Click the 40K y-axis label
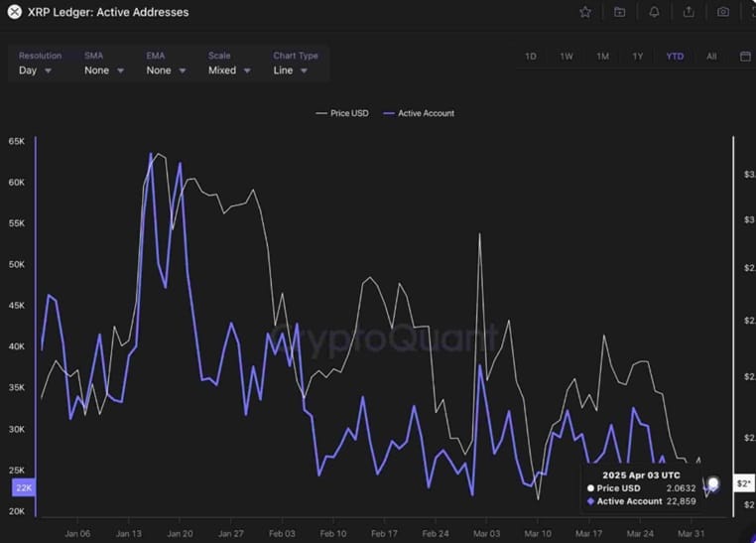Screen dimensions: 756x543 coord(17,346)
